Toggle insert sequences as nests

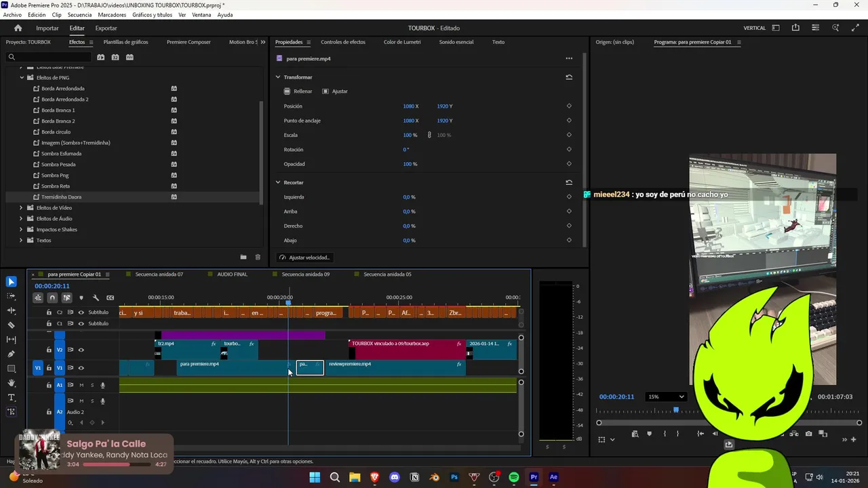click(x=38, y=298)
